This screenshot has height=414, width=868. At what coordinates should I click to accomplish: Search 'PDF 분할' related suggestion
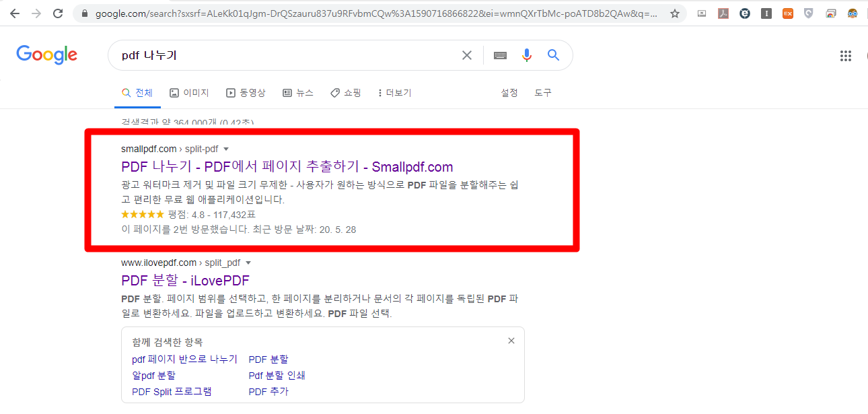[x=268, y=359]
